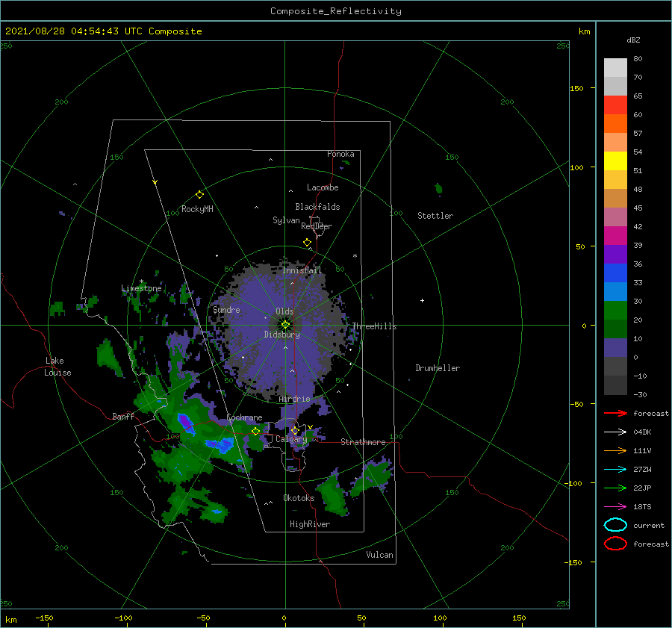Click the ThreeHills city label
672x628 pixels.
tap(375, 326)
